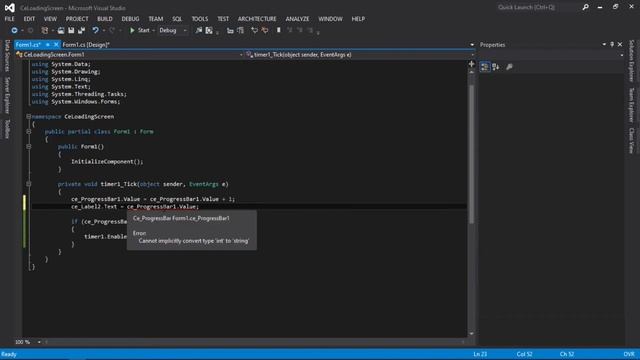Click the decrease indent toolbar icon
640x360 pixels.
[x=230, y=31]
